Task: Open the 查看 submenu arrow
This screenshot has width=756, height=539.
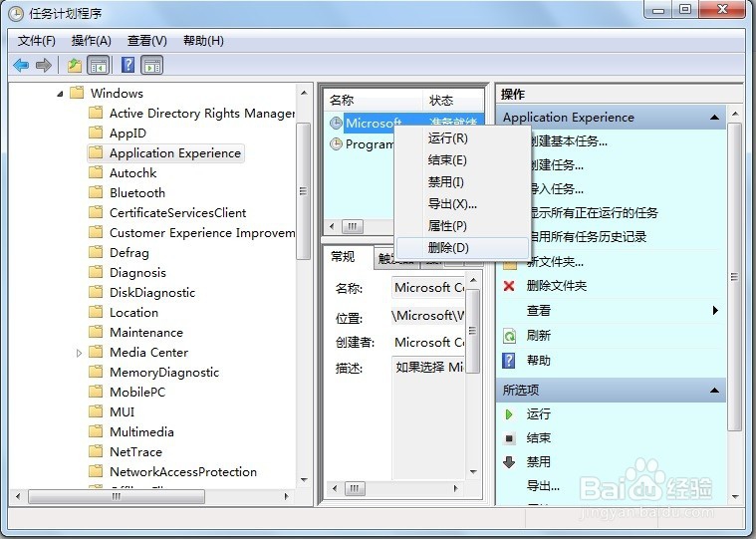Action: (715, 311)
